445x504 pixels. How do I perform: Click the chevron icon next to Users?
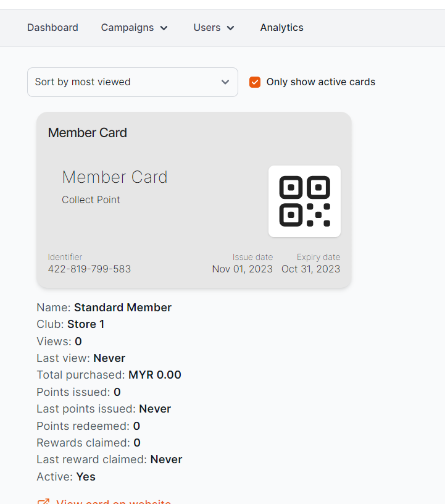tap(231, 28)
